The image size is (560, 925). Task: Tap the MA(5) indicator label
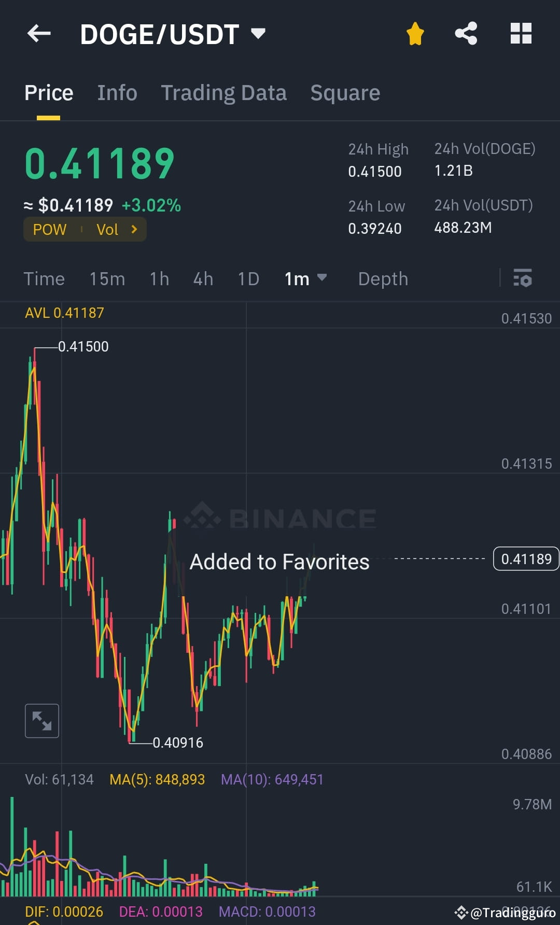click(x=157, y=779)
